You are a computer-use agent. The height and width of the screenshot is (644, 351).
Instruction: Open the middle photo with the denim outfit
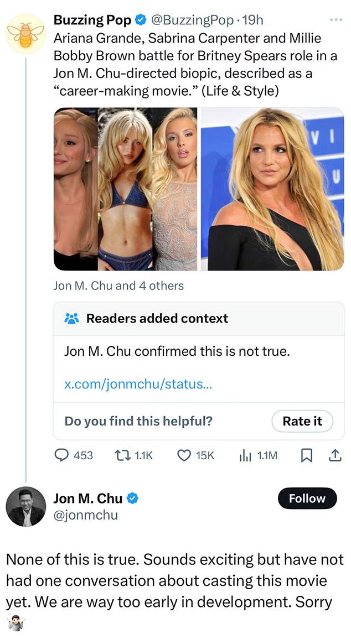click(x=126, y=189)
